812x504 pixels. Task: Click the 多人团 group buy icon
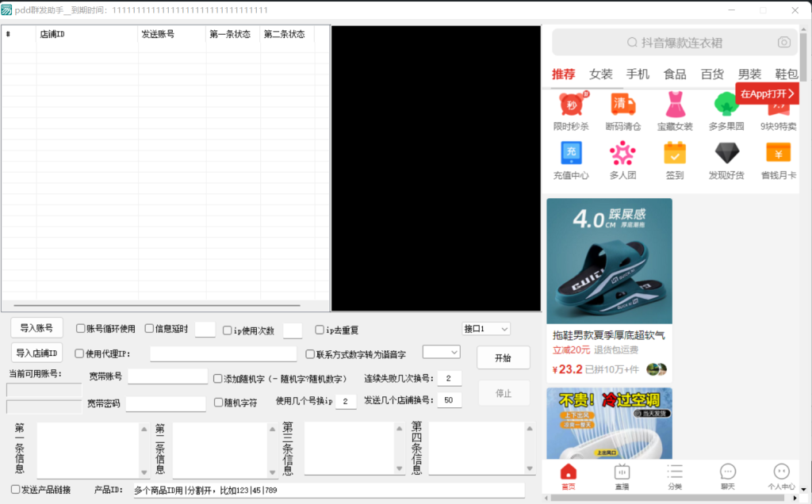click(x=622, y=153)
